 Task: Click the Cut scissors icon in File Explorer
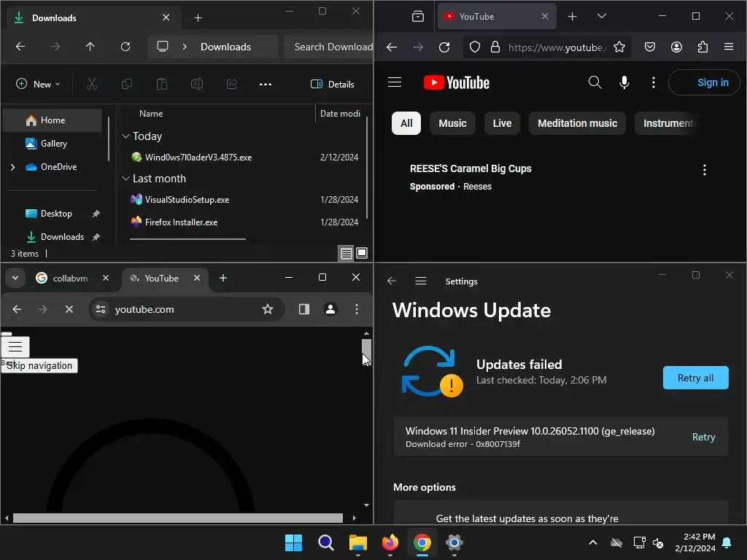click(x=92, y=85)
